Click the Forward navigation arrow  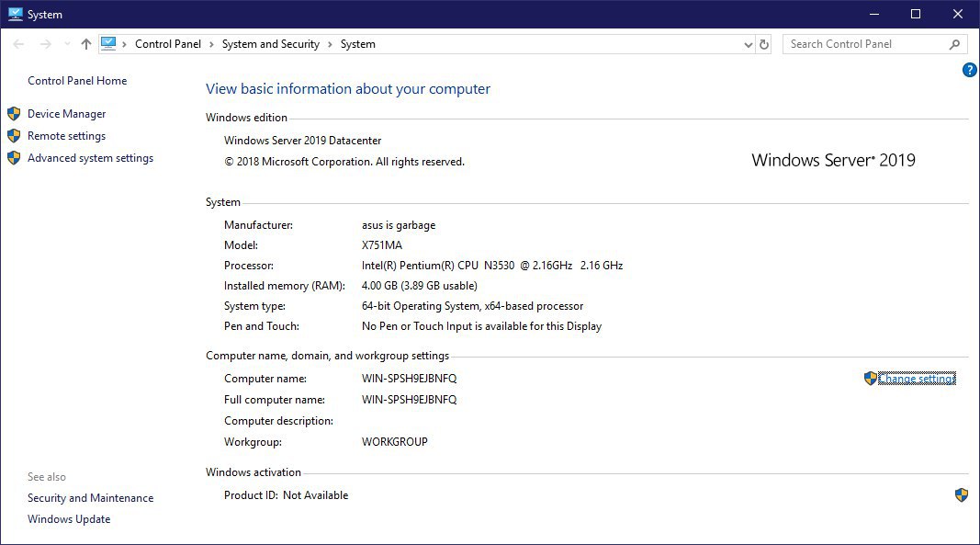point(46,44)
